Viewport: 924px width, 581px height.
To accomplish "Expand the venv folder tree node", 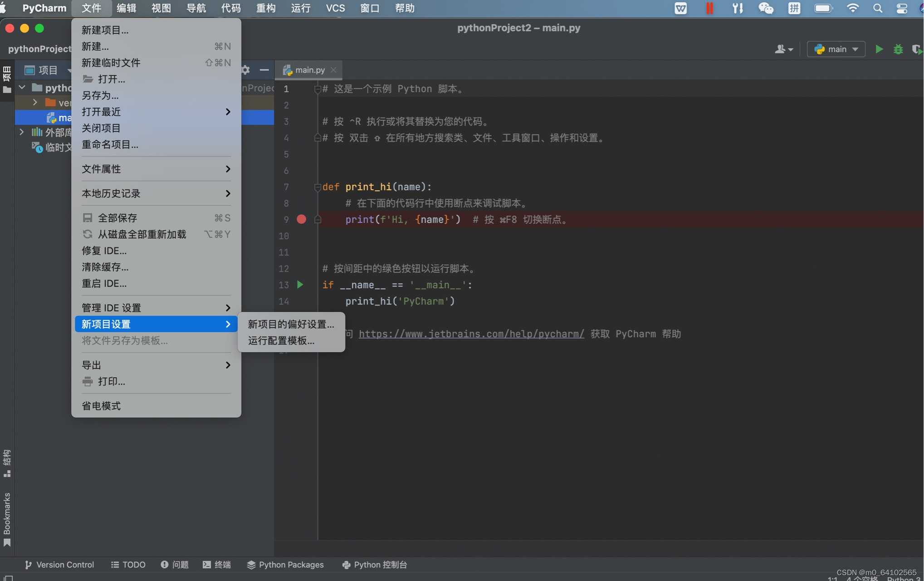I will [x=35, y=103].
